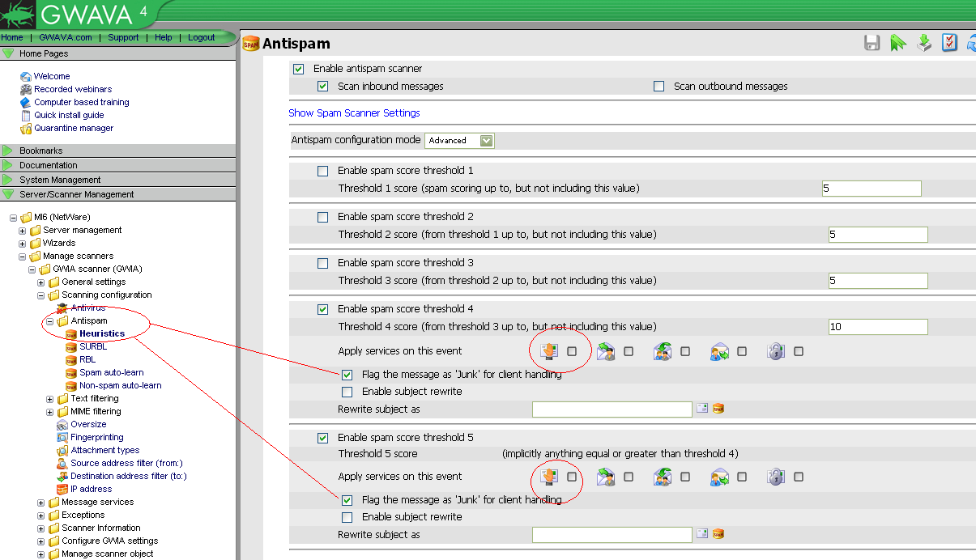Toggle threshold 4 Flag as Junk checkbox
This screenshot has width=976, height=560.
347,375
